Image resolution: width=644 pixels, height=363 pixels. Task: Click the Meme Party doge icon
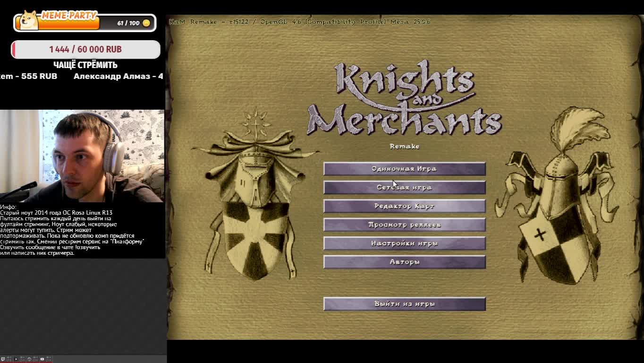[29, 20]
